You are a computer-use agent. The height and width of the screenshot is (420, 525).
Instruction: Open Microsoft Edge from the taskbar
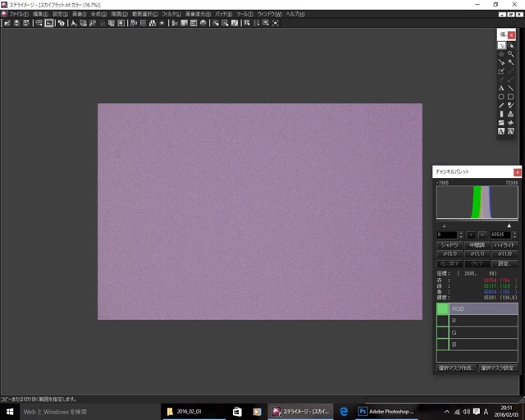[344, 412]
